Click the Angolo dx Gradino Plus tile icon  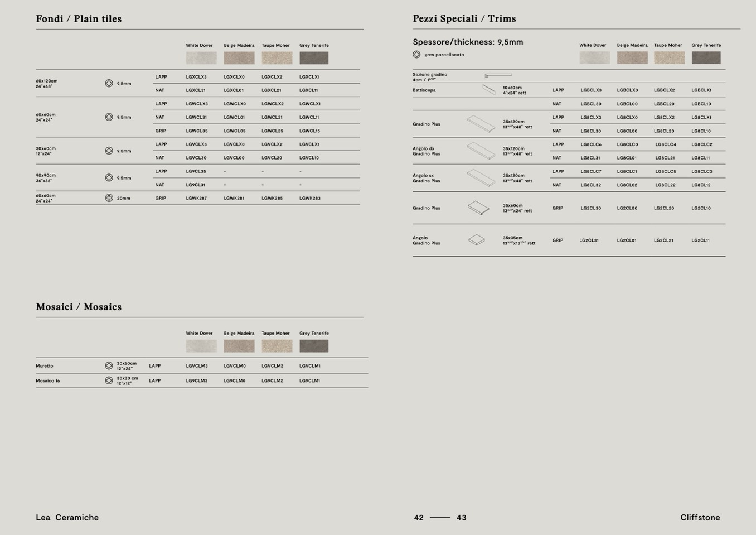(481, 151)
